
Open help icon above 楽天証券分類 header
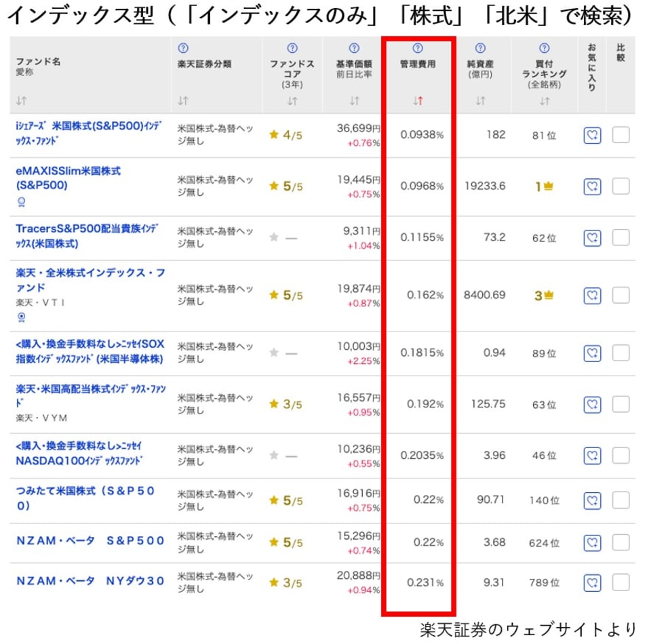(183, 48)
